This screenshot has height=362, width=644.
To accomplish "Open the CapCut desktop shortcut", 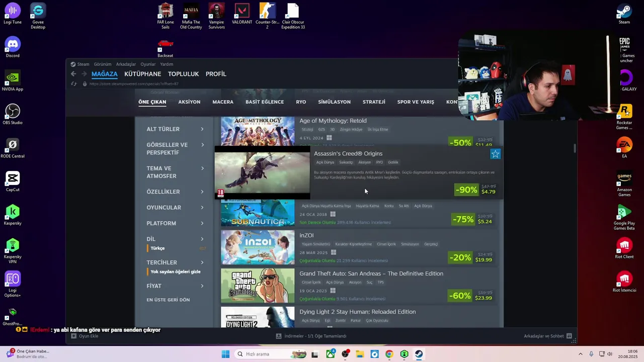I will [x=13, y=182].
